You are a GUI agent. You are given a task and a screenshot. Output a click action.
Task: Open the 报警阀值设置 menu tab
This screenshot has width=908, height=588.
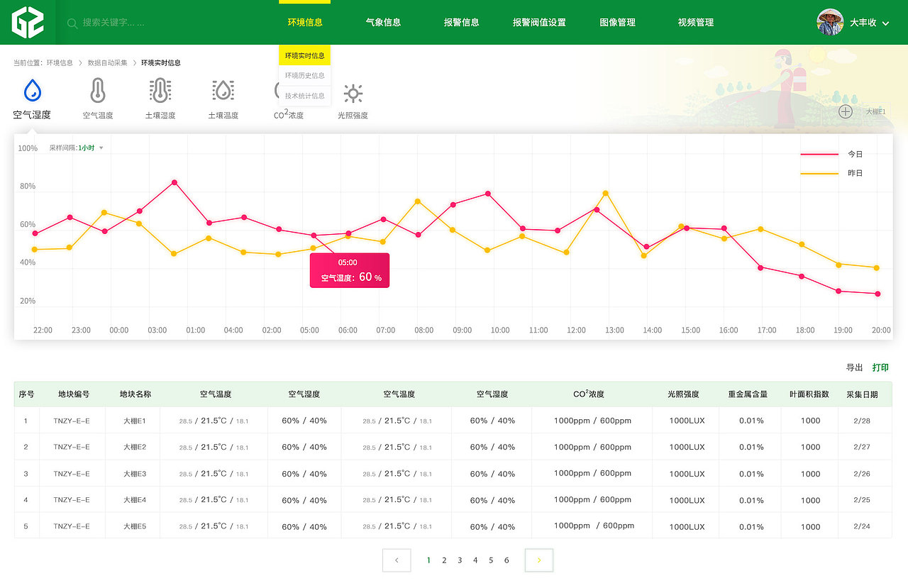tap(539, 23)
